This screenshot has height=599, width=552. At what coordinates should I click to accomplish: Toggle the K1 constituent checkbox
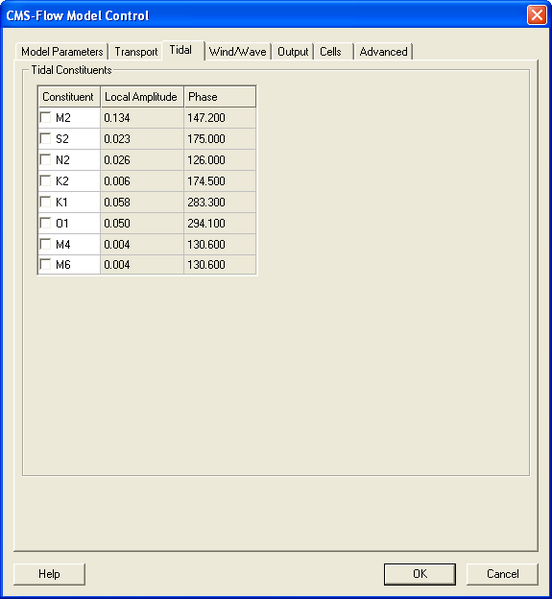[x=45, y=202]
